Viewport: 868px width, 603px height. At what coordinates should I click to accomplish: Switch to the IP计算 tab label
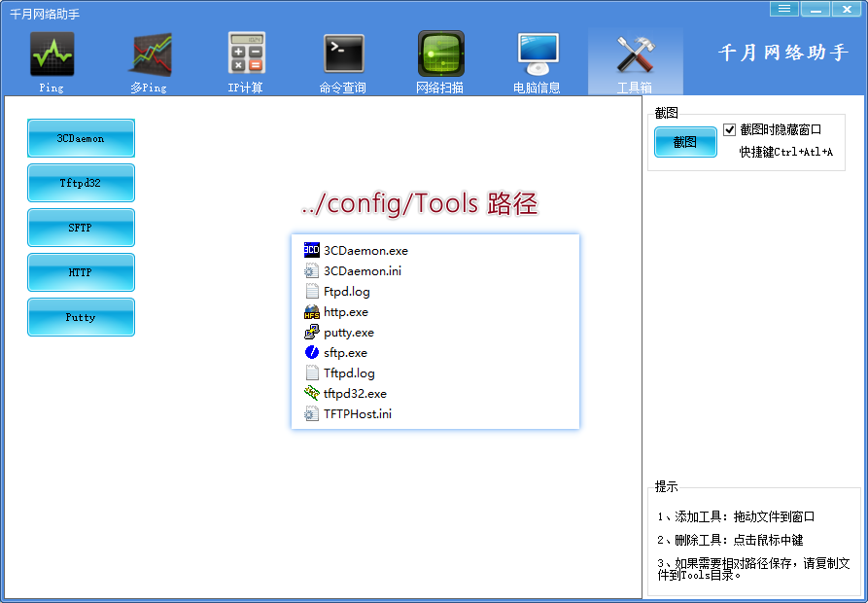pos(245,88)
